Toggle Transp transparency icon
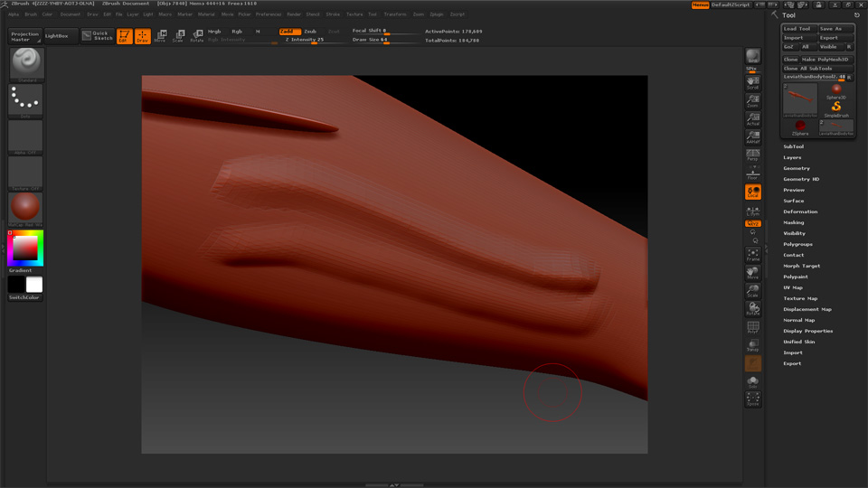Viewport: 868px width, 488px height. click(x=753, y=345)
